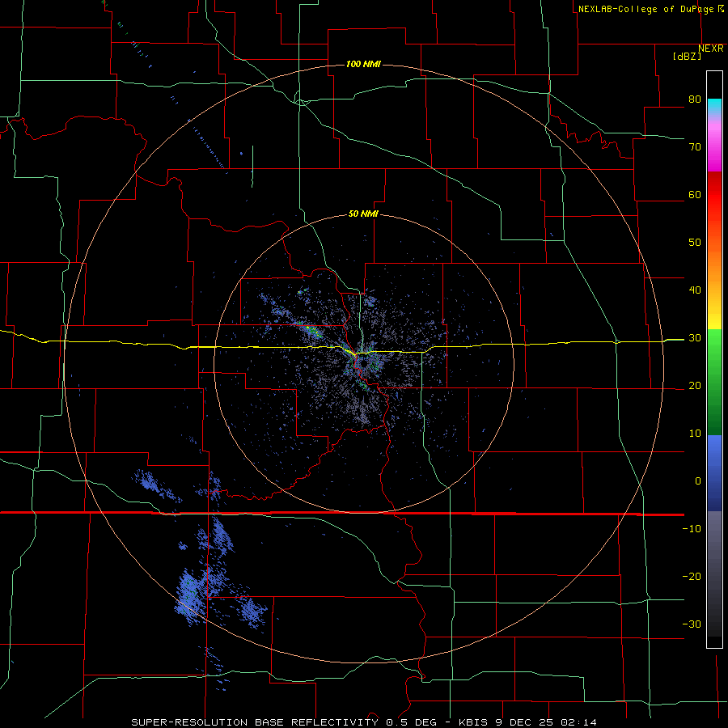The height and width of the screenshot is (728, 728).
Task: Click the 20 dBZ legend value
Action: pos(695,385)
